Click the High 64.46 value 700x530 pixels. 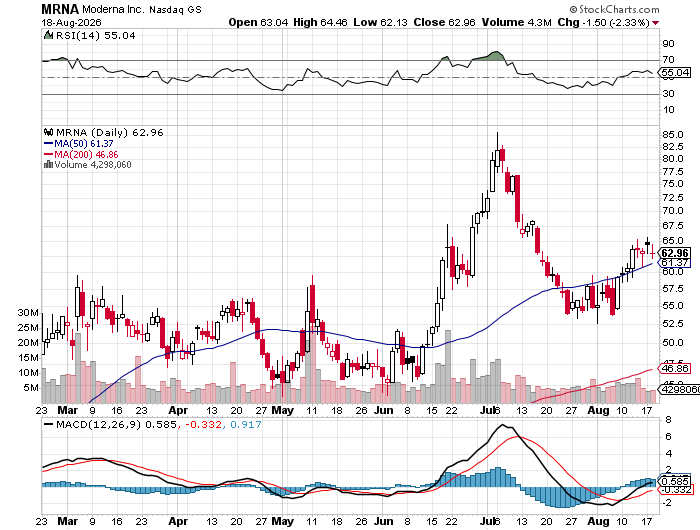tap(320, 22)
